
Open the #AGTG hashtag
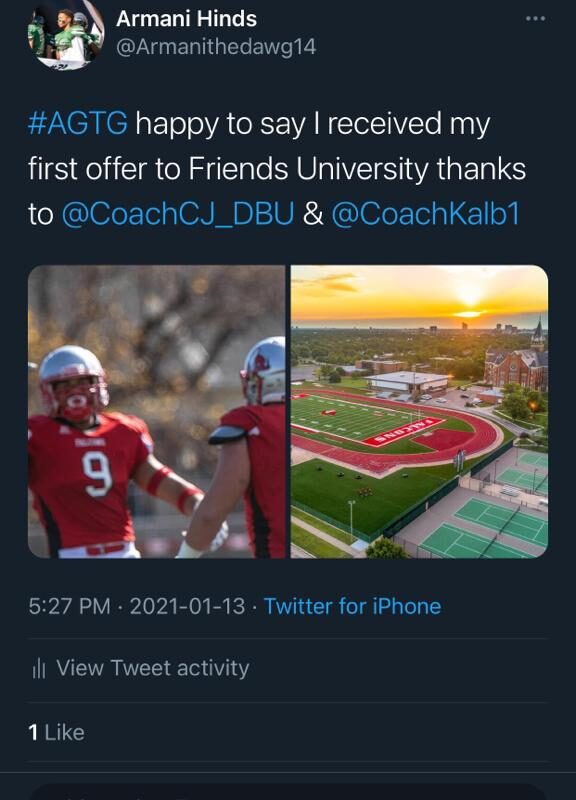click(78, 123)
